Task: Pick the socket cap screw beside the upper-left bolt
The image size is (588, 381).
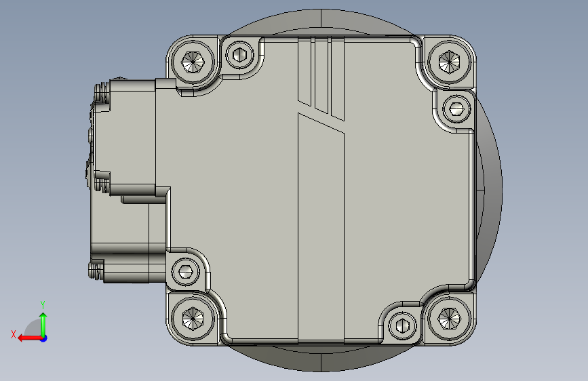Action: (x=240, y=55)
